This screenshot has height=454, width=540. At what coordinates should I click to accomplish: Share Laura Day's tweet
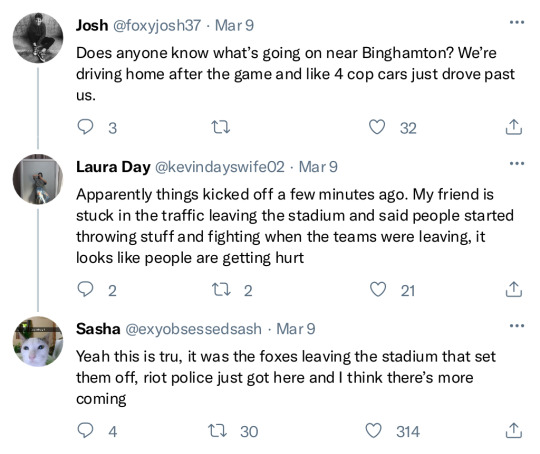click(x=513, y=289)
